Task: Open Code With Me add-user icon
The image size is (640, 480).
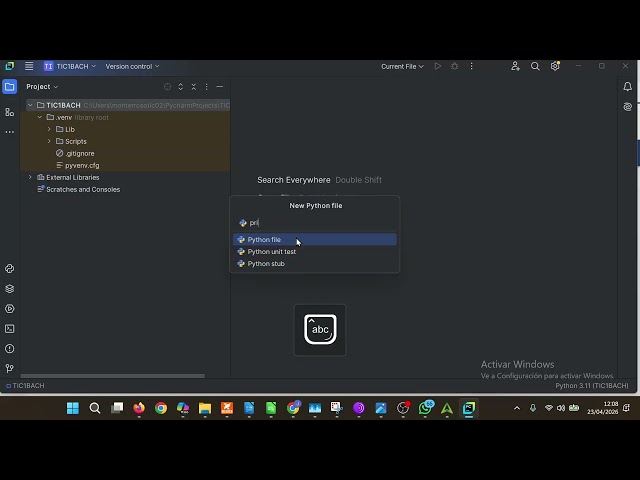Action: tap(515, 66)
